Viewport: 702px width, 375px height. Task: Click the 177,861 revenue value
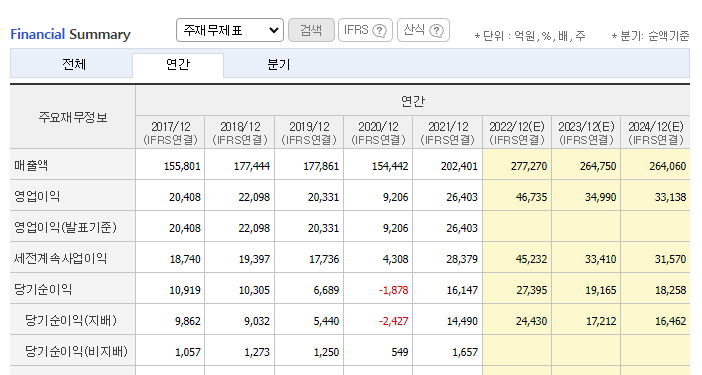321,166
